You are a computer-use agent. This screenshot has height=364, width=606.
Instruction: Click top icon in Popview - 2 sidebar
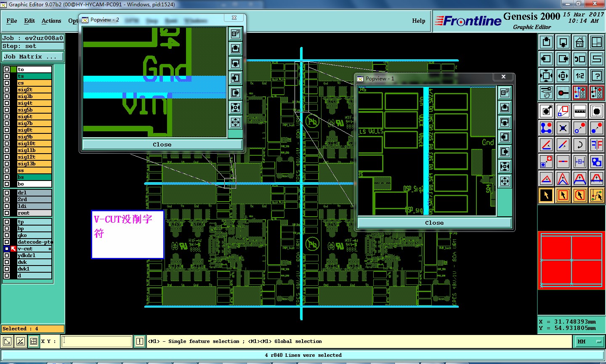click(x=236, y=34)
